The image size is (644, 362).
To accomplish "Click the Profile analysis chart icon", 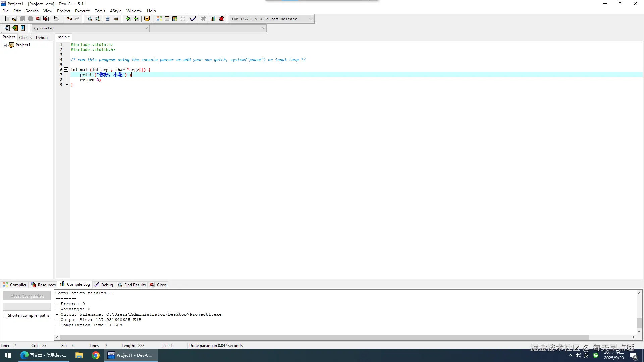I will click(214, 19).
